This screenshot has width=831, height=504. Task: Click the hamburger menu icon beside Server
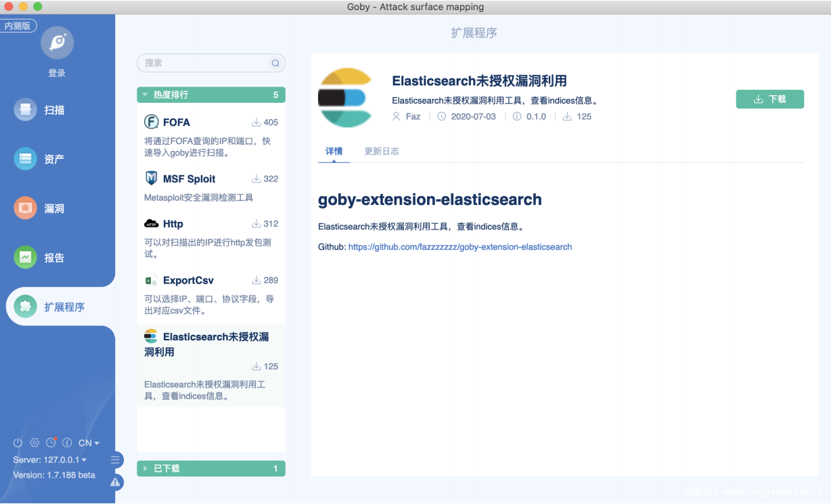[115, 460]
